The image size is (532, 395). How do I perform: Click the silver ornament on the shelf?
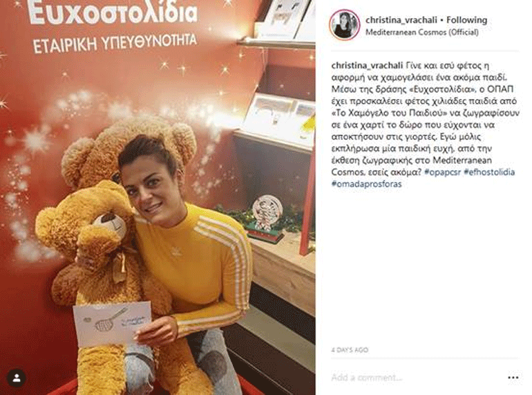[267, 212]
